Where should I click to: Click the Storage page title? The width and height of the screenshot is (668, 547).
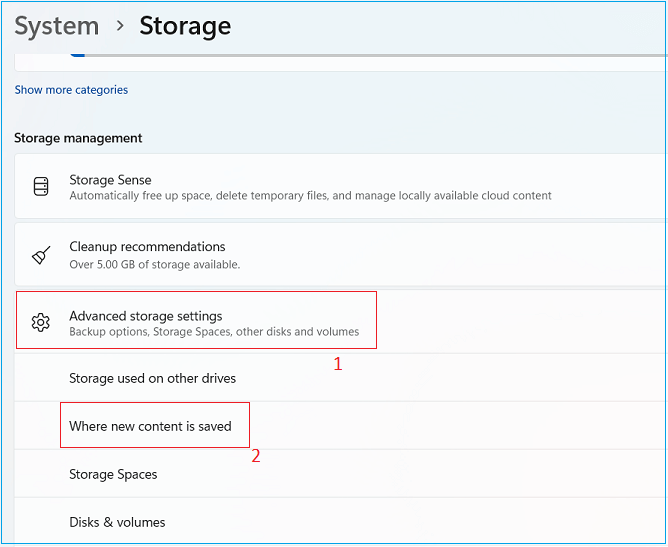(x=185, y=26)
